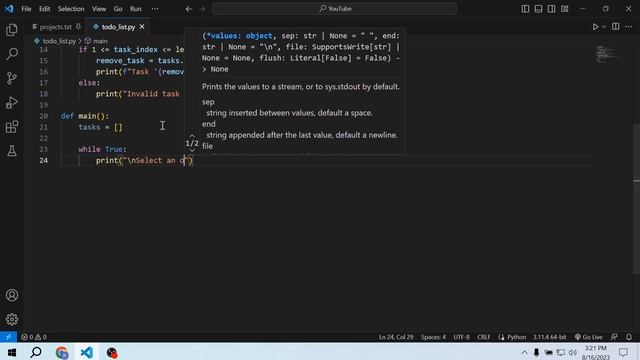The image size is (640, 360).
Task: Open the View menu
Action: click(99, 9)
